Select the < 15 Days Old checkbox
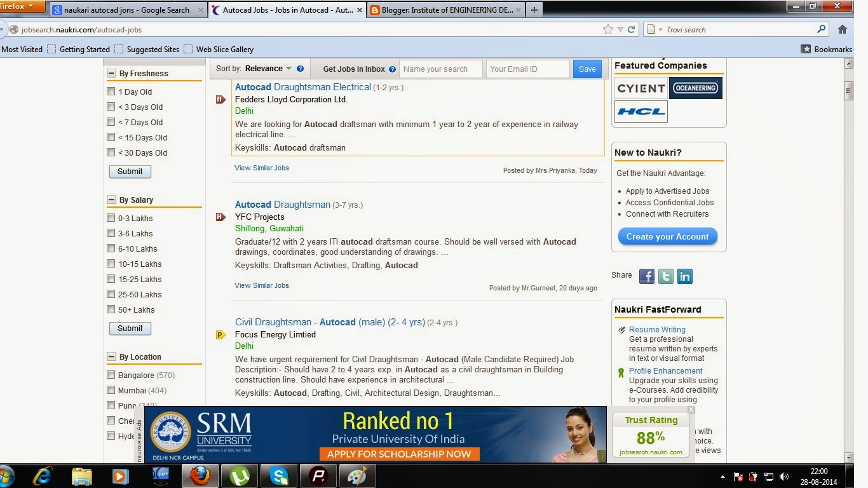868x488 pixels. [x=111, y=137]
